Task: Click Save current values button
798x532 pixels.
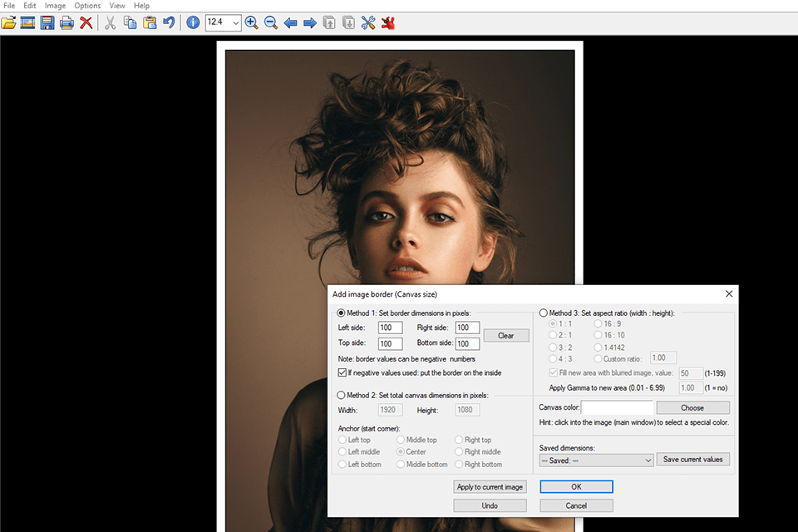Action: pos(692,459)
